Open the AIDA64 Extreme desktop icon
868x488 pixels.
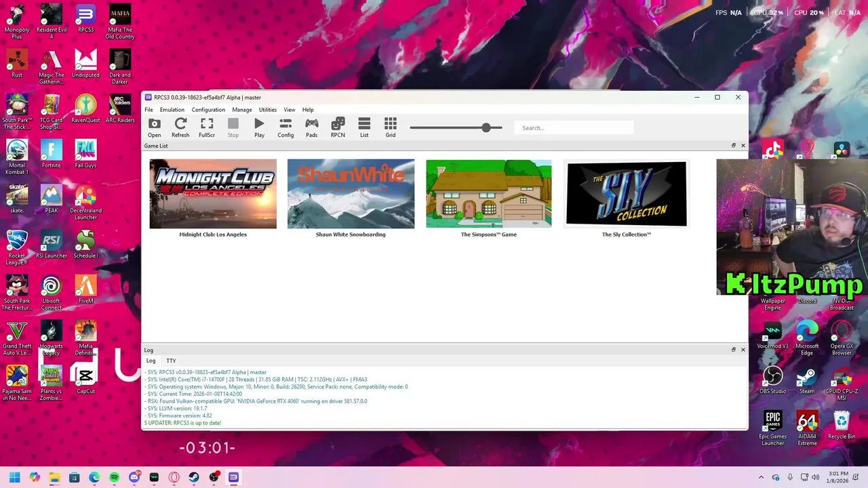tap(807, 428)
